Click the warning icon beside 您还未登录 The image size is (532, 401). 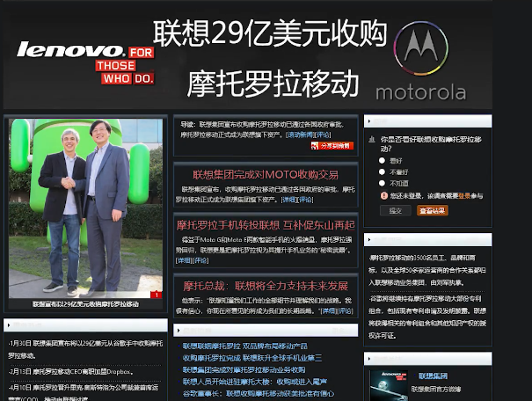(383, 196)
